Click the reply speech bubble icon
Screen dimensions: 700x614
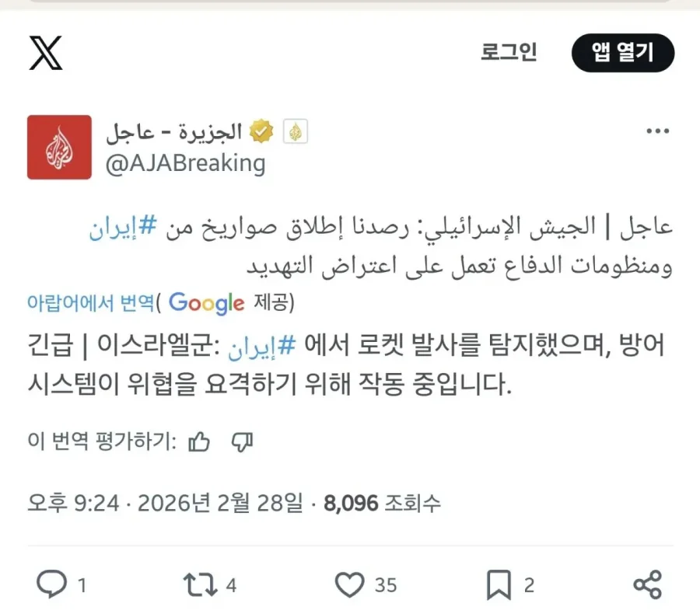[52, 584]
